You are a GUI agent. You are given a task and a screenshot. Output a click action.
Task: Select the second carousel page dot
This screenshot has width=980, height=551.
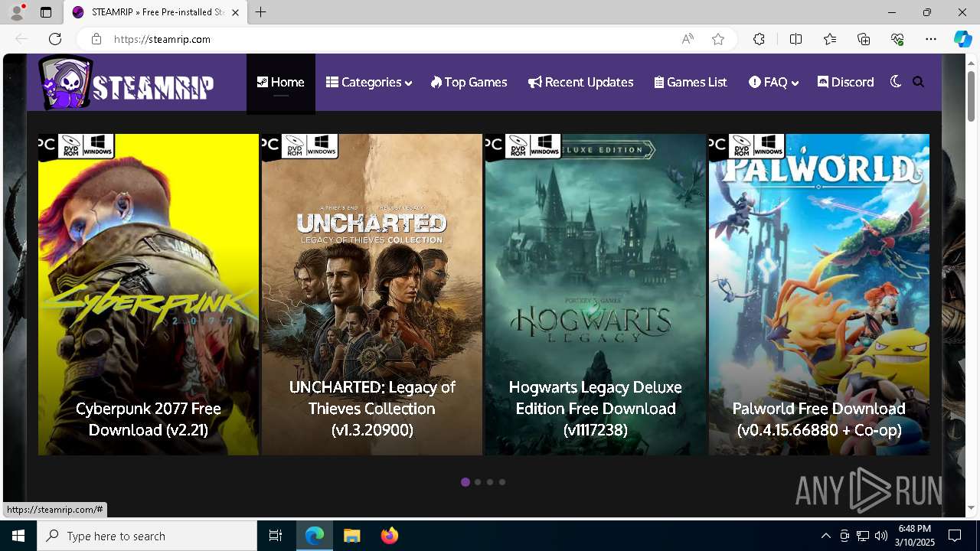pos(478,482)
